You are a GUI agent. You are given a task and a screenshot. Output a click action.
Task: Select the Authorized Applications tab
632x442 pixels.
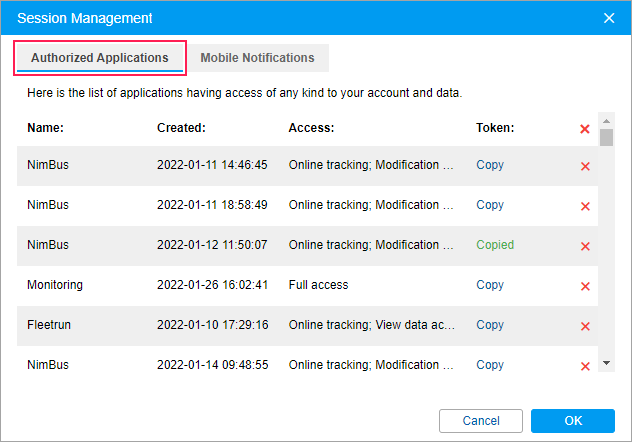[x=99, y=58]
